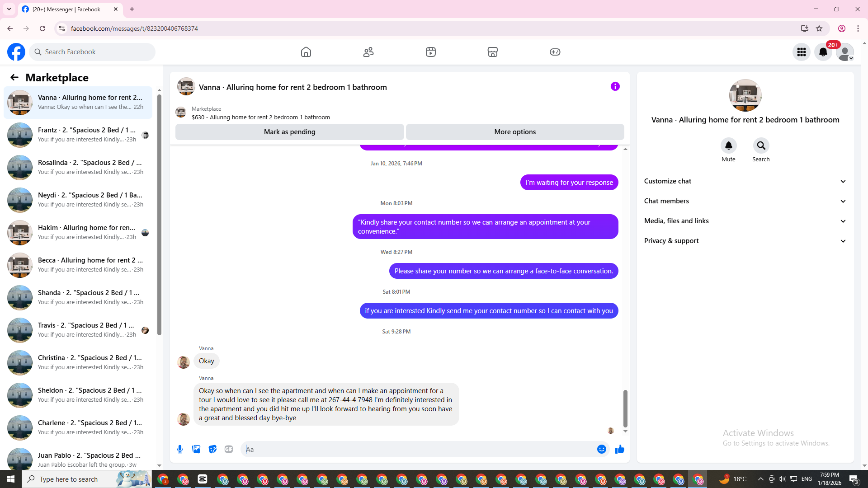Expand Customize chat section
Viewport: 868px width, 488px height.
pyautogui.click(x=745, y=181)
